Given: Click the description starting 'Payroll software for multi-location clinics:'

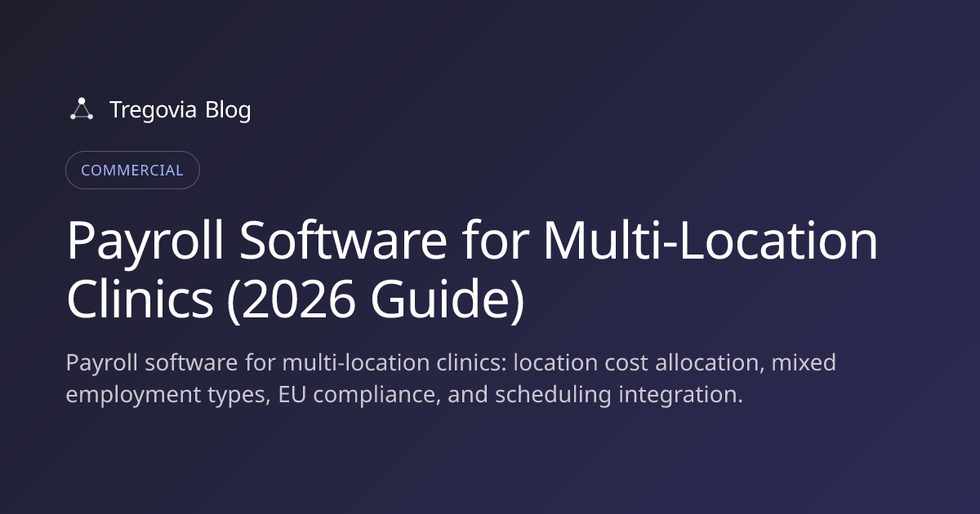Looking at the screenshot, I should 451,379.
